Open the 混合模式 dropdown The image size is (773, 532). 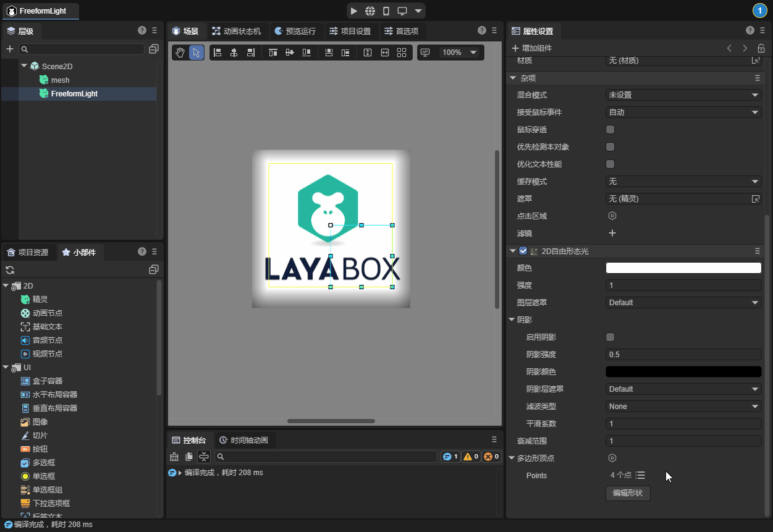[683, 95]
